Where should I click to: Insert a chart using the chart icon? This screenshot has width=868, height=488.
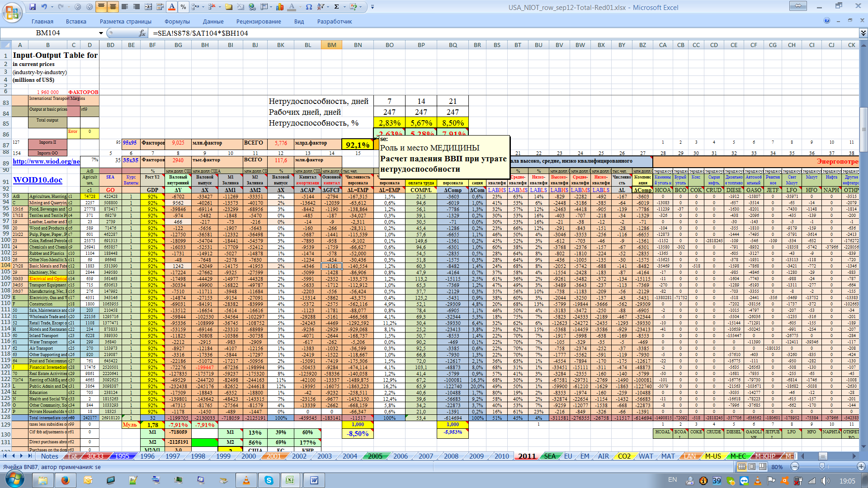coord(280,7)
